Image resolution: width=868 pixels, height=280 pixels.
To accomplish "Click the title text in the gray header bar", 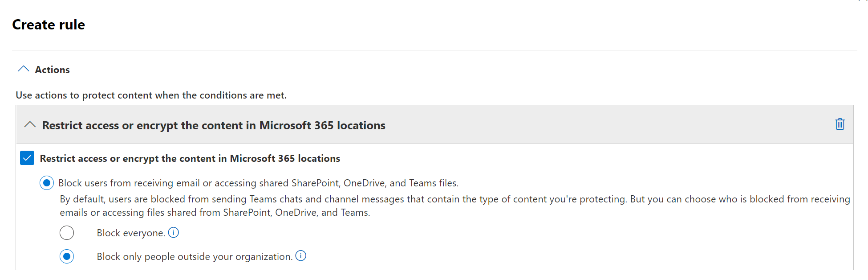I will [x=214, y=125].
